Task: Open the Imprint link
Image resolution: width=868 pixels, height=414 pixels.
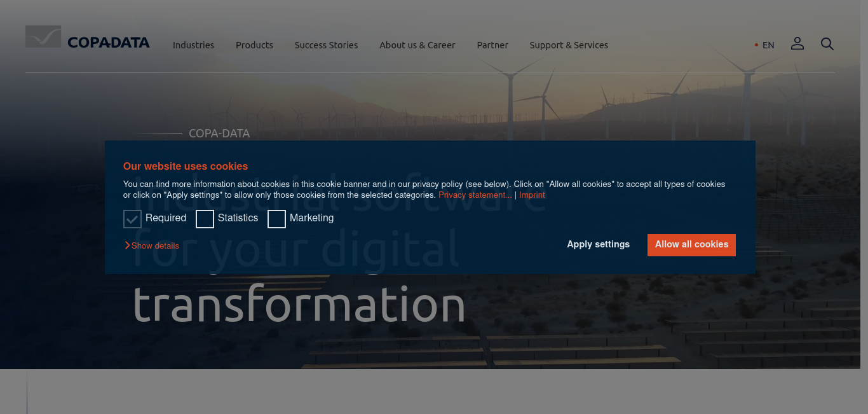Action: tap(532, 195)
